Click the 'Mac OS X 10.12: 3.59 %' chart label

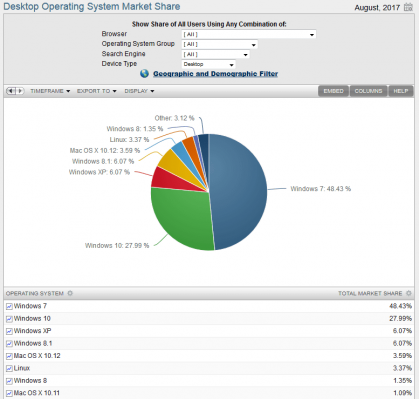105,150
